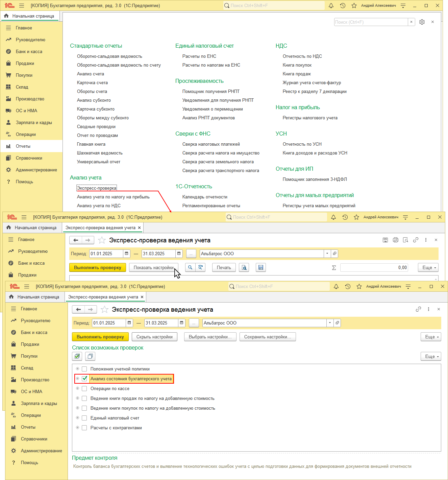Screen dimensions: 448x480
Task: Focus the Поиск (Ctrl+F) field in reports panel
Action: [x=371, y=22]
